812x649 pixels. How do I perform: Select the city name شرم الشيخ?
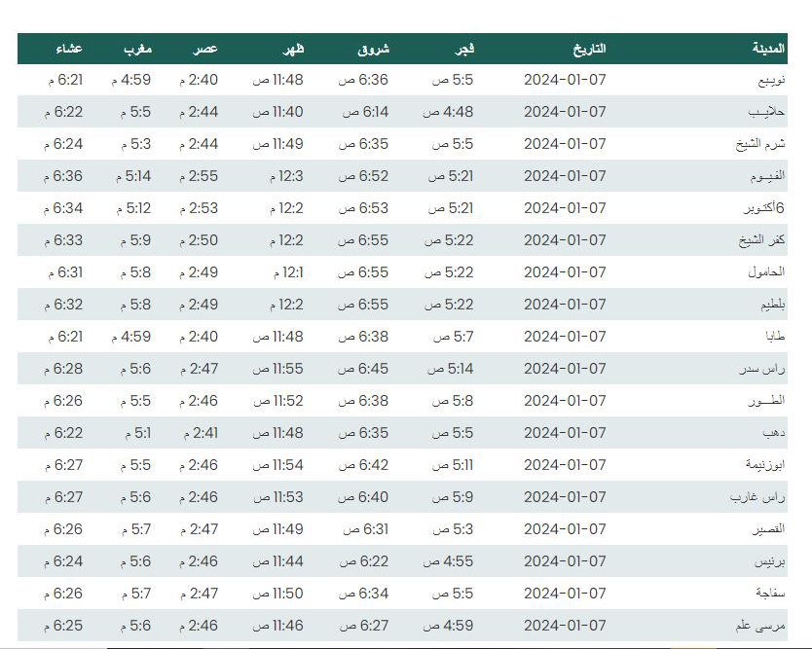pos(760,144)
